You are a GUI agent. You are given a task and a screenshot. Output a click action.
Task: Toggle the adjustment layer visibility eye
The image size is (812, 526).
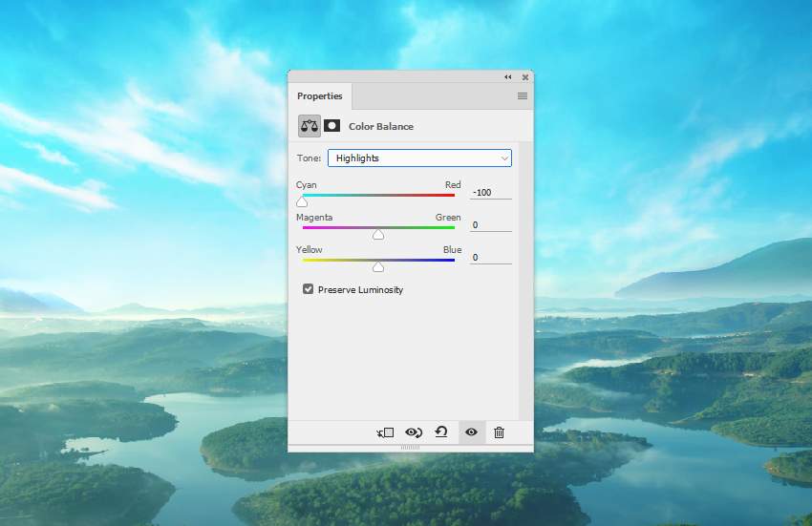[471, 431]
